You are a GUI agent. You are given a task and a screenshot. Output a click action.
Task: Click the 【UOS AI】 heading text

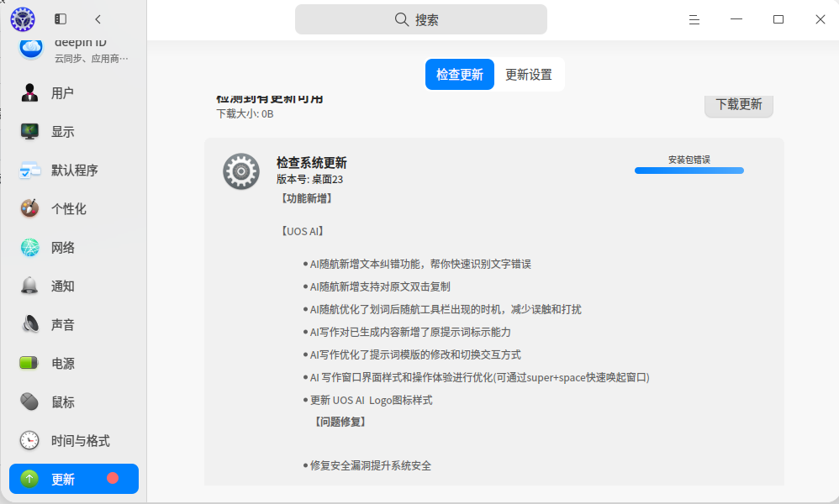pos(303,232)
